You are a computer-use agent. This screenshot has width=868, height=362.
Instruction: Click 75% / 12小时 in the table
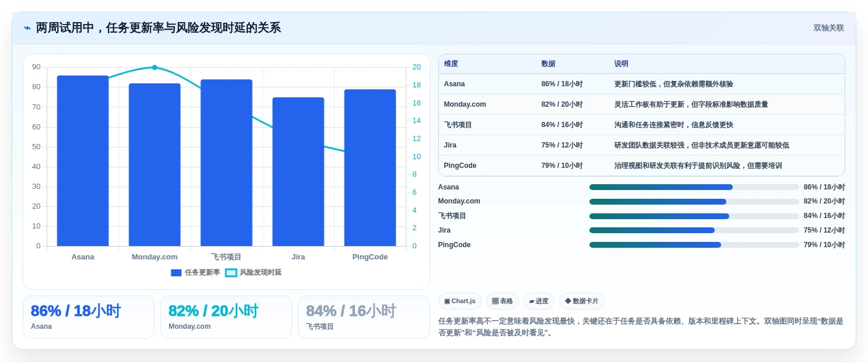click(562, 145)
